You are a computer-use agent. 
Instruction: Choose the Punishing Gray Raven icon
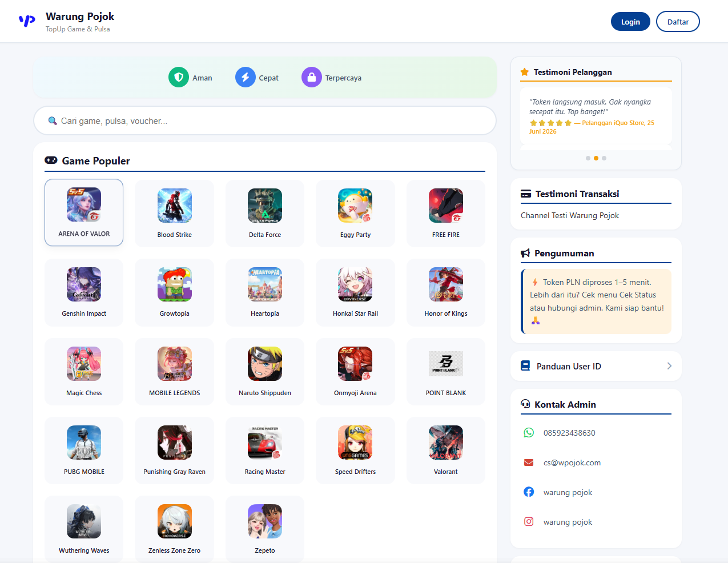(x=175, y=443)
